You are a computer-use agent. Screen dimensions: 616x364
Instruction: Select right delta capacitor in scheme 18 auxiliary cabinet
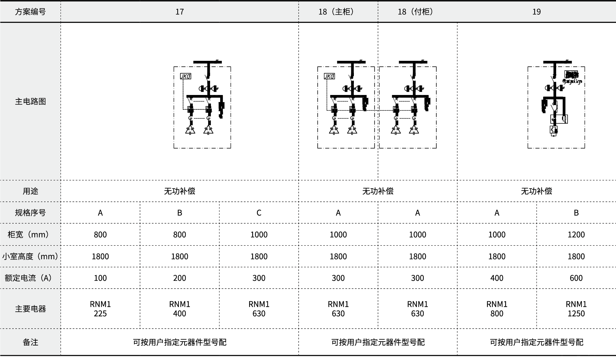[x=414, y=130]
